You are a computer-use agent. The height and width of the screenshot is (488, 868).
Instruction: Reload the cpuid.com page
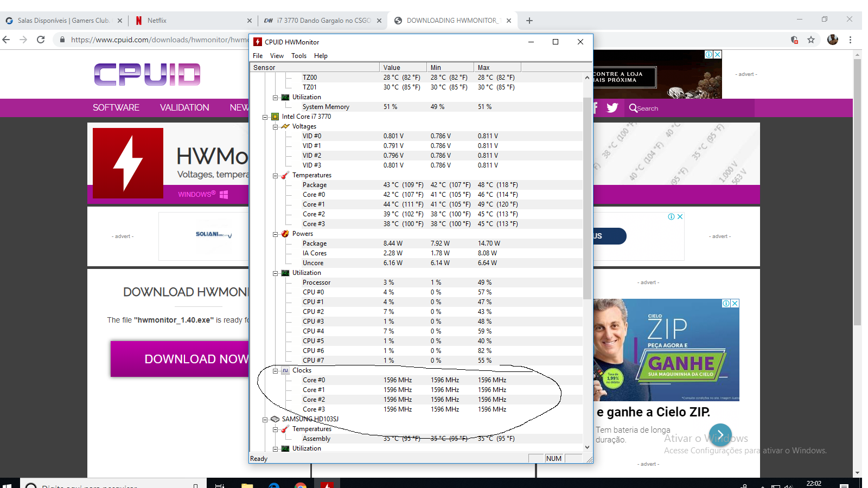tap(41, 40)
